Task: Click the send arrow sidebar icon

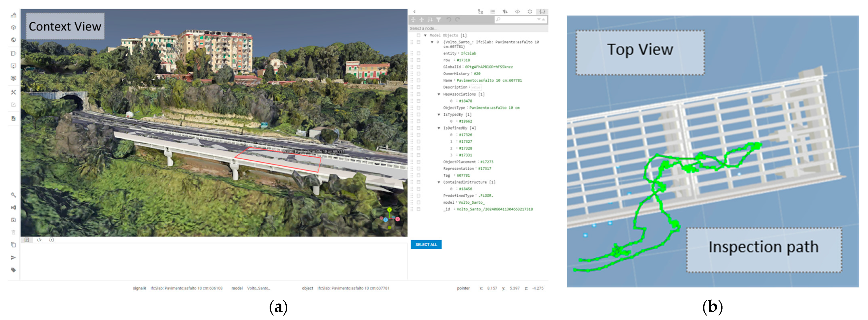Action: pos(13,258)
